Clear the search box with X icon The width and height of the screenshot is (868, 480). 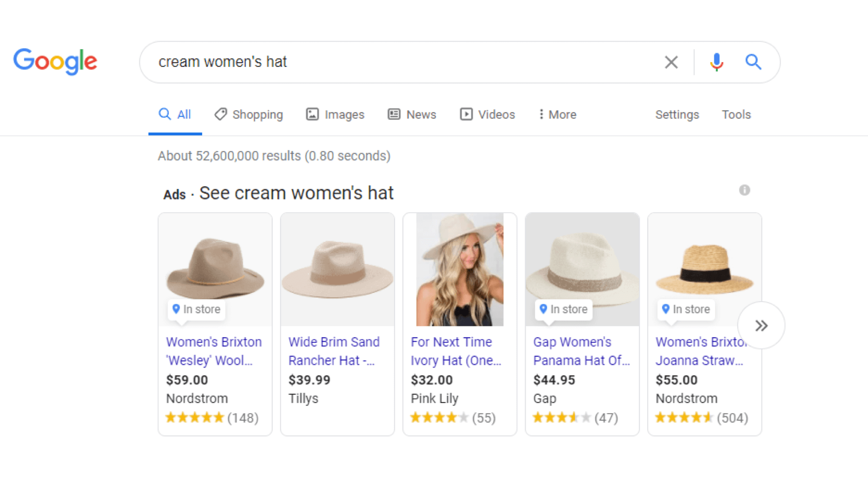(x=671, y=62)
